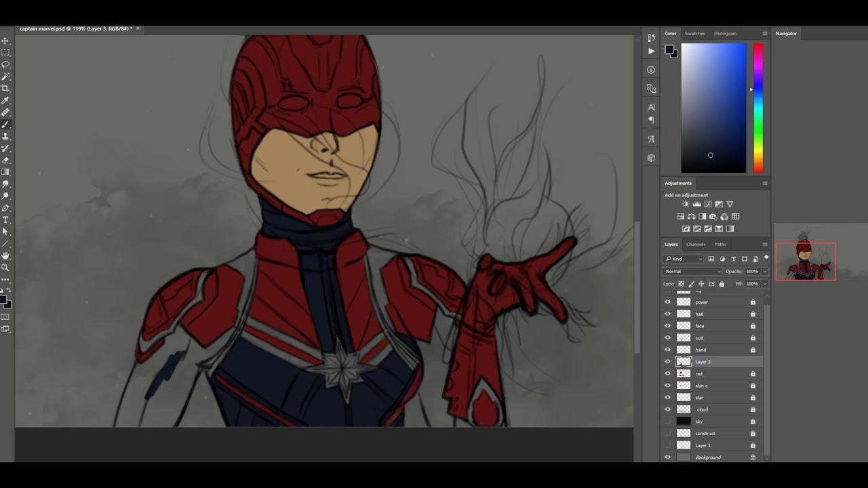The image size is (868, 488).
Task: Open the Normal blend mode dropdown
Action: [692, 271]
